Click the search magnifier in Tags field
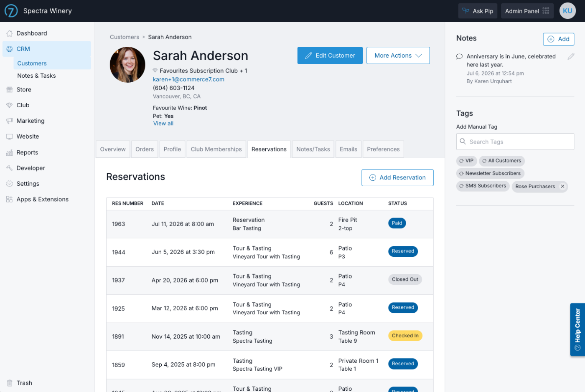 coord(463,142)
